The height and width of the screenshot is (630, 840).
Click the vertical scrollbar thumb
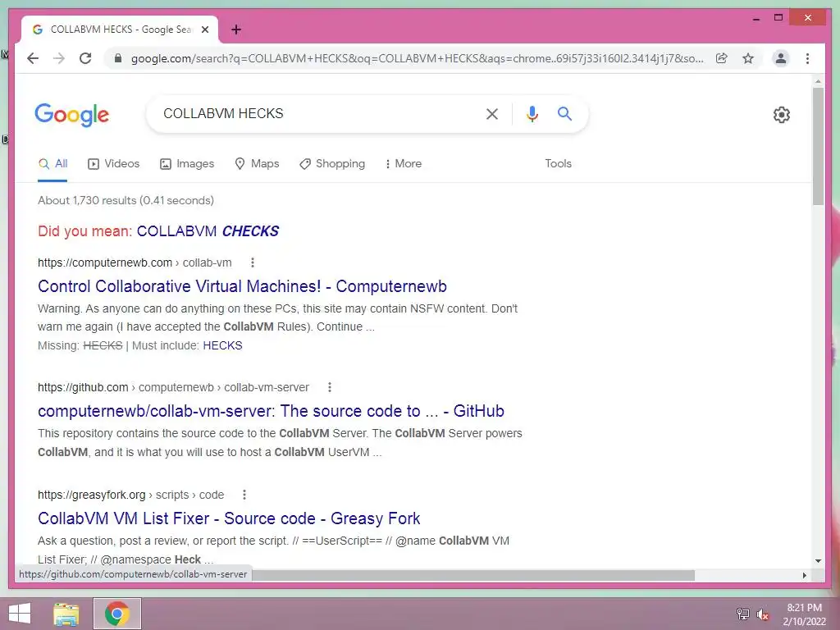pos(818,146)
